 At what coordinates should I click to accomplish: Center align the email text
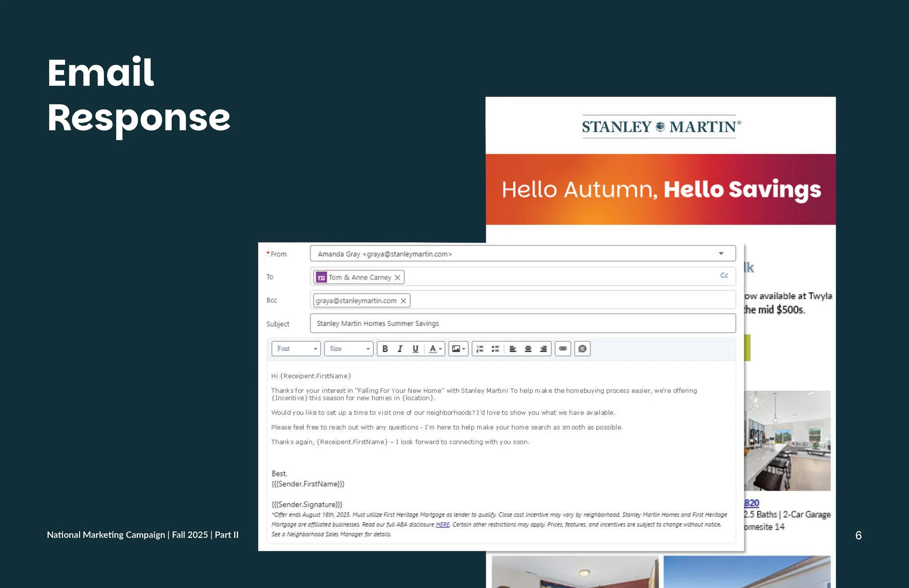pyautogui.click(x=528, y=349)
